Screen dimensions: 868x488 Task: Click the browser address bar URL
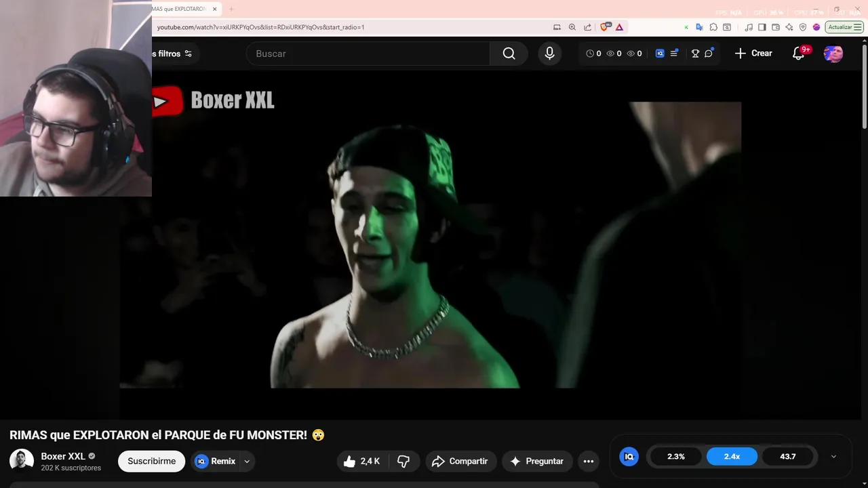tap(260, 27)
